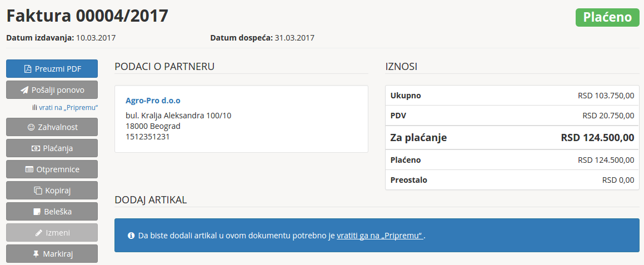Click the info icon in the blue notice
This screenshot has width=644, height=265.
click(x=131, y=236)
